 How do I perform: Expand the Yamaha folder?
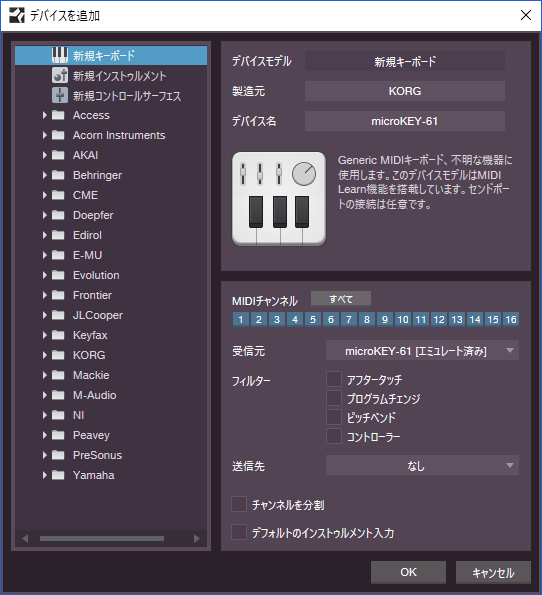(45, 475)
